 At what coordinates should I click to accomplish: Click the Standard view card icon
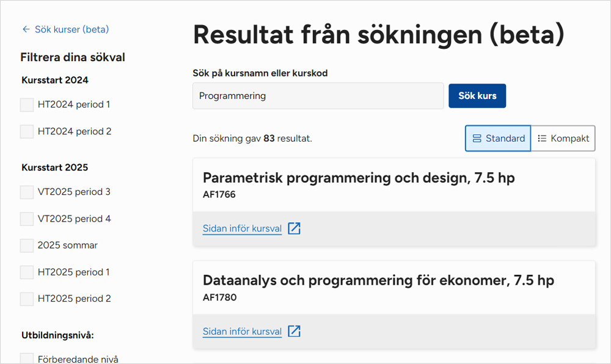(477, 139)
